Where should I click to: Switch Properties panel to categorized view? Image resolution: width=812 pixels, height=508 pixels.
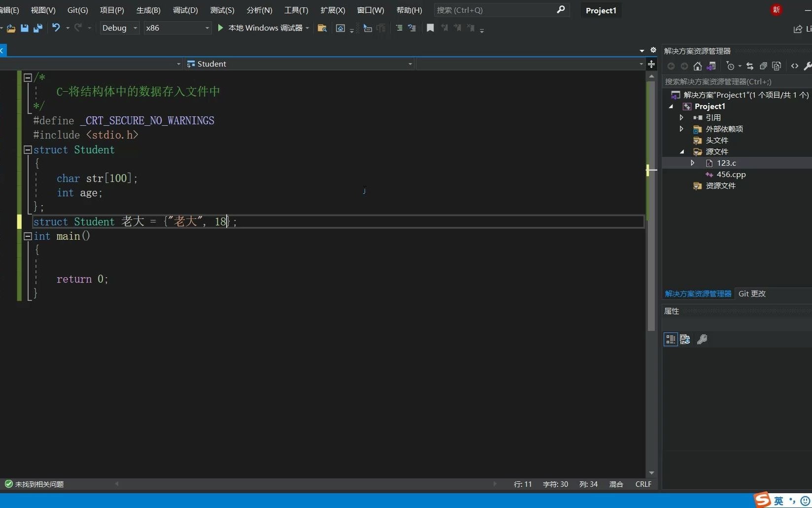[671, 339]
